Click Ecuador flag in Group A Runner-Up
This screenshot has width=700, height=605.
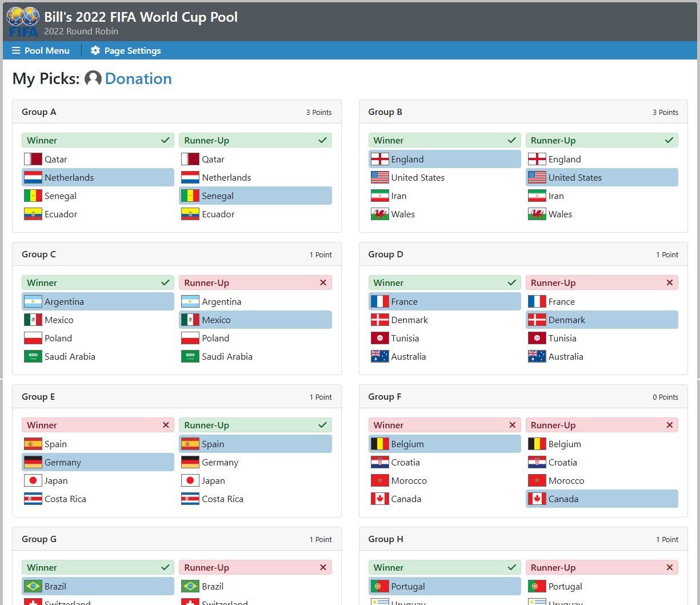[190, 214]
